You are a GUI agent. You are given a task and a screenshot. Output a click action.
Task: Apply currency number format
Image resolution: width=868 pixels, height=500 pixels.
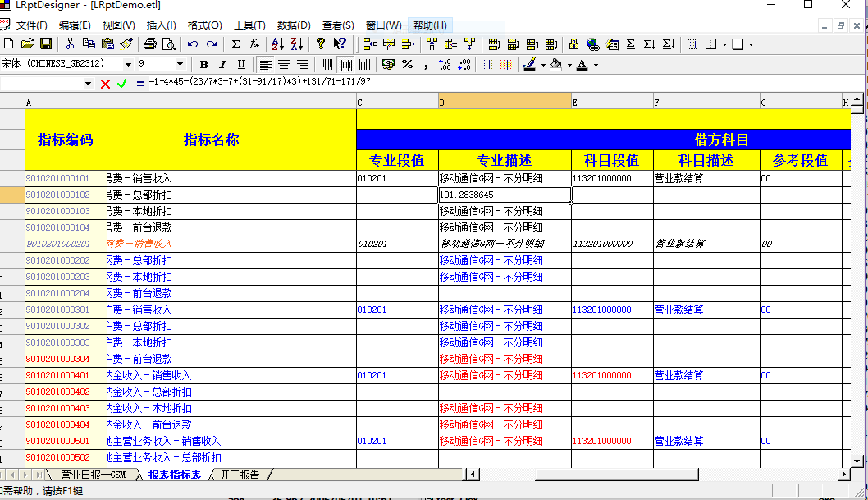coord(389,64)
